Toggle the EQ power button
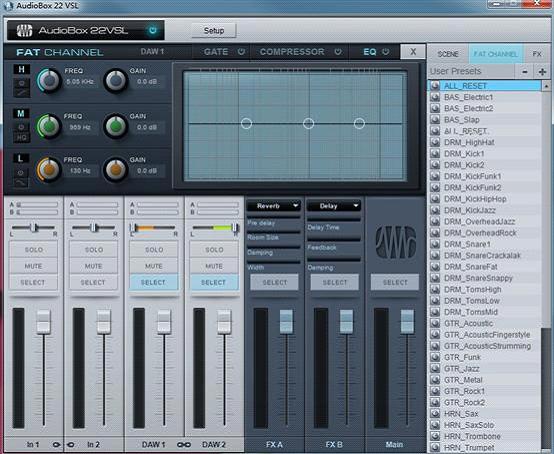Viewport: 554px width, 454px height. click(386, 52)
